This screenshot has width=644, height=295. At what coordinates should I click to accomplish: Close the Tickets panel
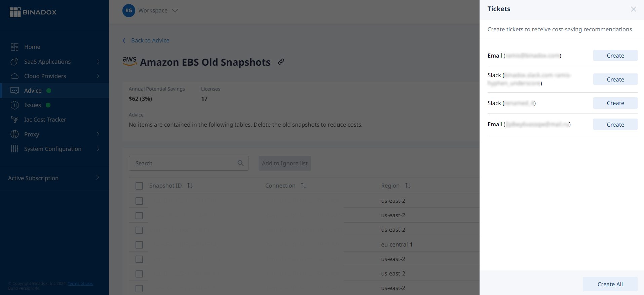coord(634,9)
